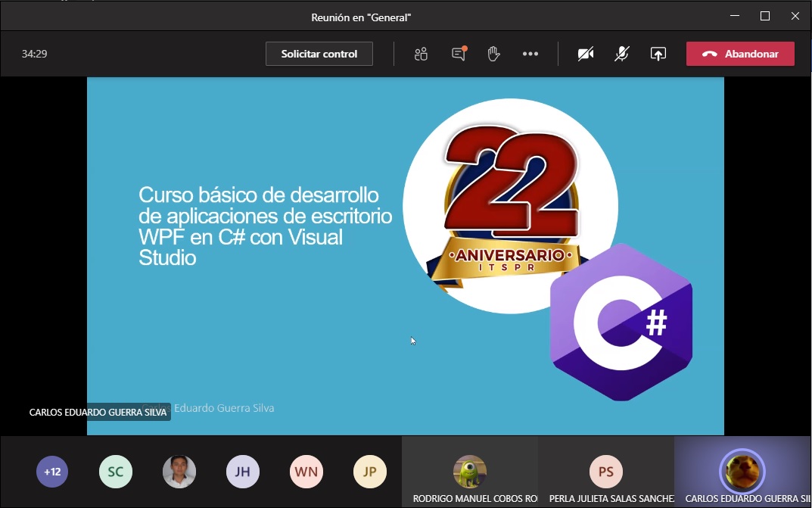Click the 22 Aniversario ITSPR logo
The image size is (812, 508).
coord(510,206)
